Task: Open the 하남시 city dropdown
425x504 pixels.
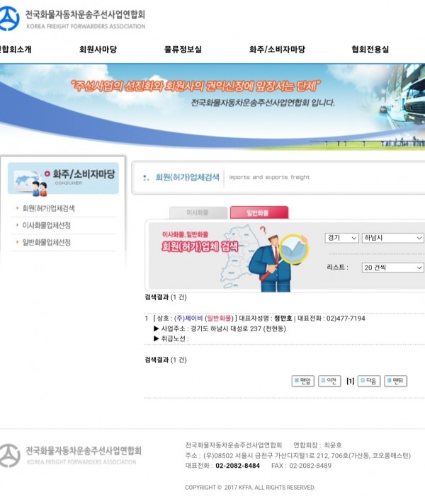Action: [392, 238]
